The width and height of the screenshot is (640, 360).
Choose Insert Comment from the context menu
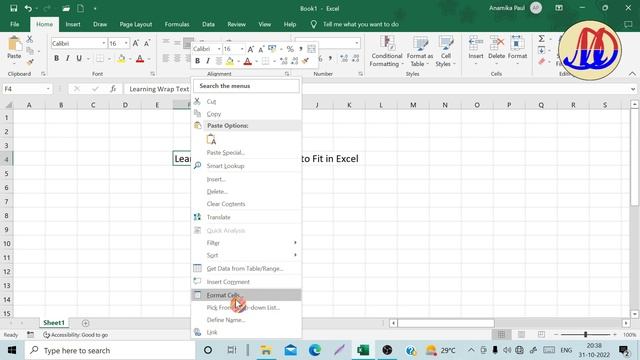246,282
